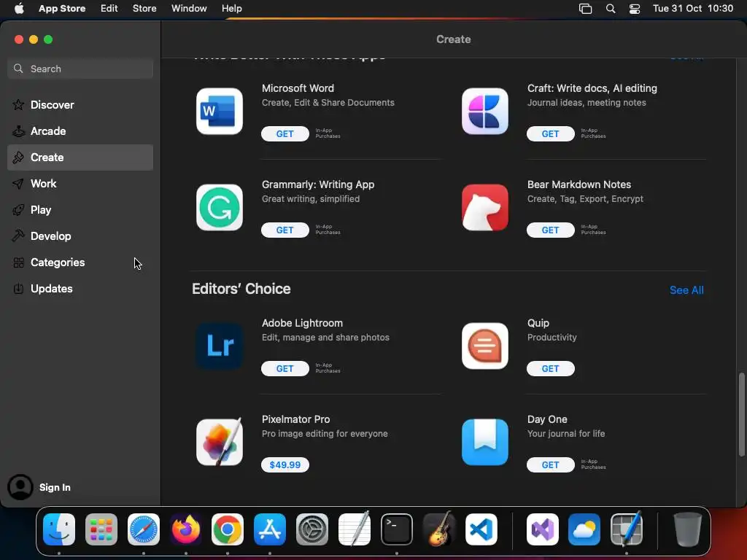Buy Pixelmator Pro for $49.99
Viewport: 747px width, 560px height.
tap(285, 464)
